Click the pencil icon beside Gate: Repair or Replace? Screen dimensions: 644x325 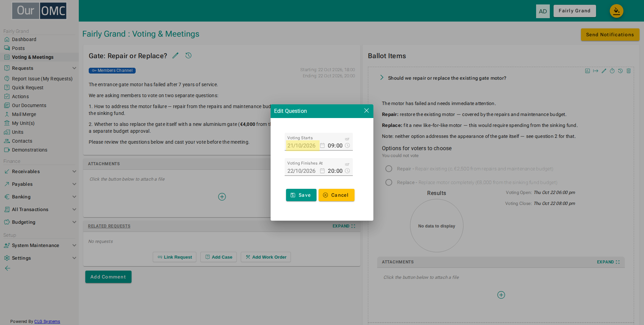pos(175,56)
